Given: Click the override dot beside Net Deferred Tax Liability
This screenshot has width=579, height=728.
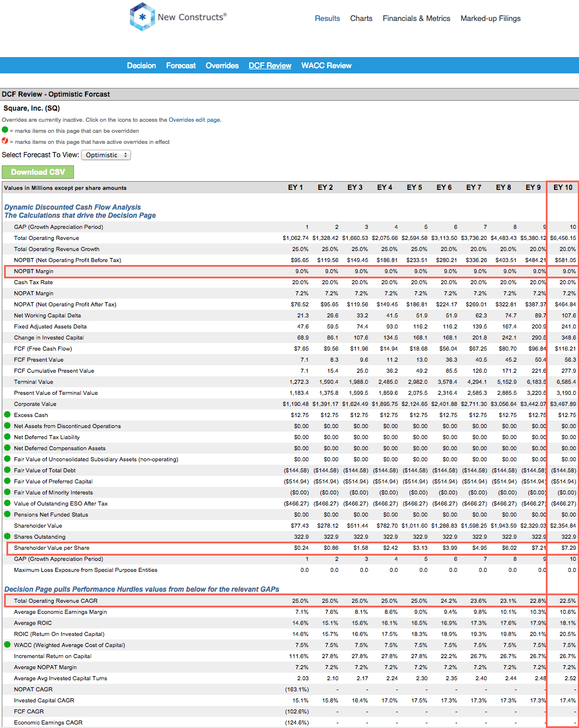Looking at the screenshot, I should click(8, 437).
